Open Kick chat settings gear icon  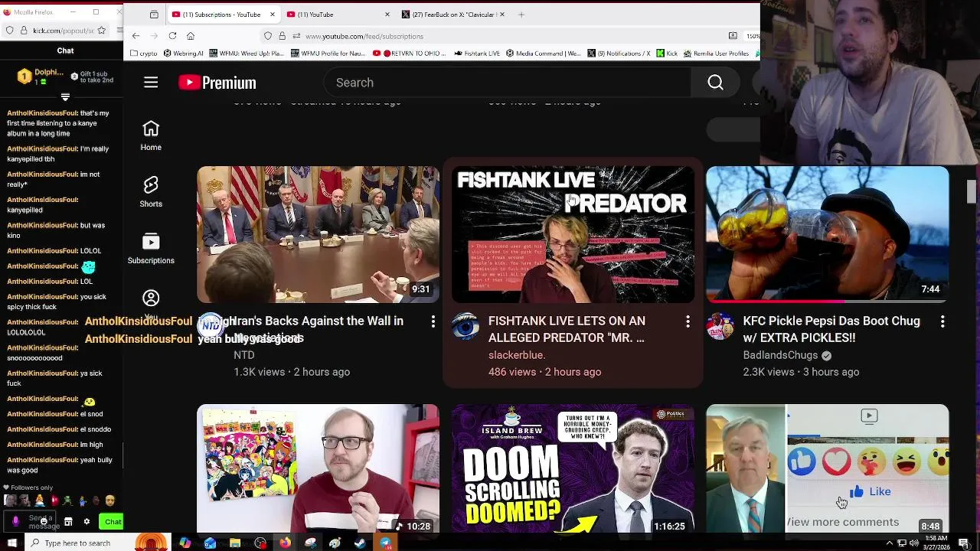point(87,522)
